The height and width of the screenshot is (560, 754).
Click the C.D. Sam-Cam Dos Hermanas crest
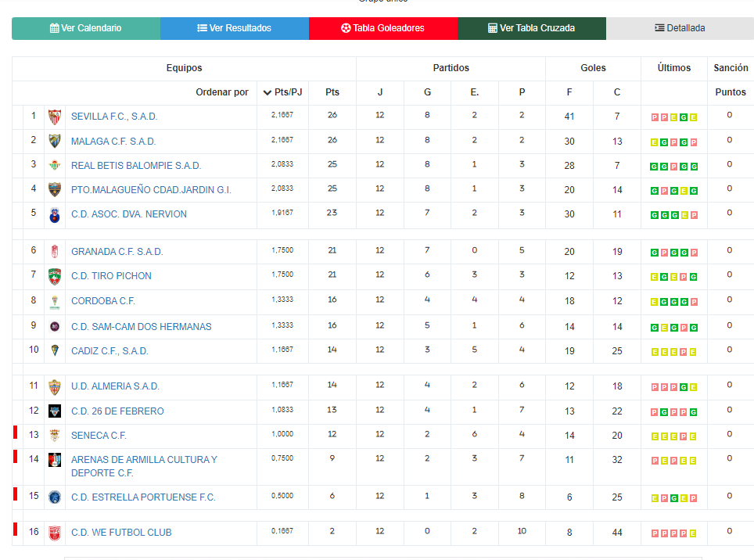point(55,327)
